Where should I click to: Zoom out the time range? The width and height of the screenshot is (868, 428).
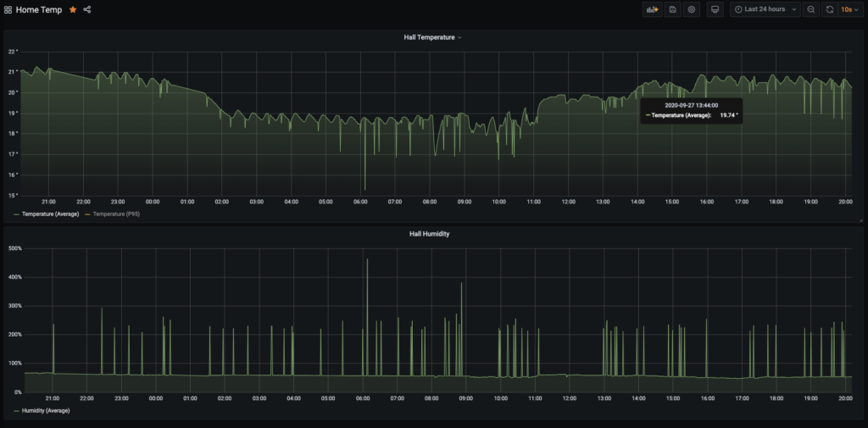[810, 9]
